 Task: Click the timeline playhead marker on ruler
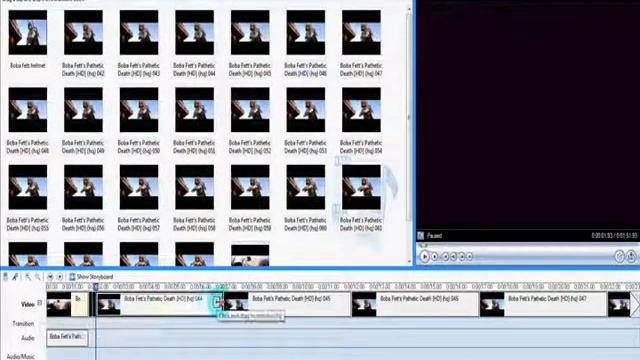pyautogui.click(x=96, y=287)
